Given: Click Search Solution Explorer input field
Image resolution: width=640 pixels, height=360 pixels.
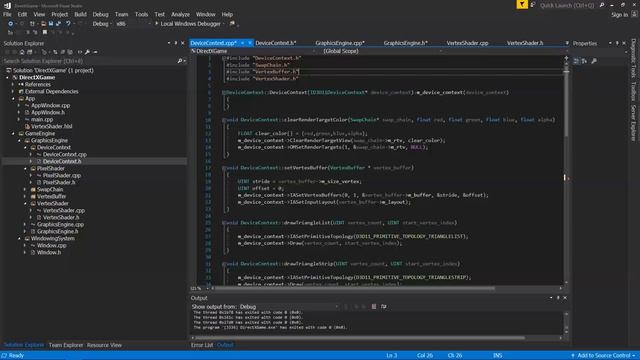Looking at the screenshot, I should click(x=90, y=61).
